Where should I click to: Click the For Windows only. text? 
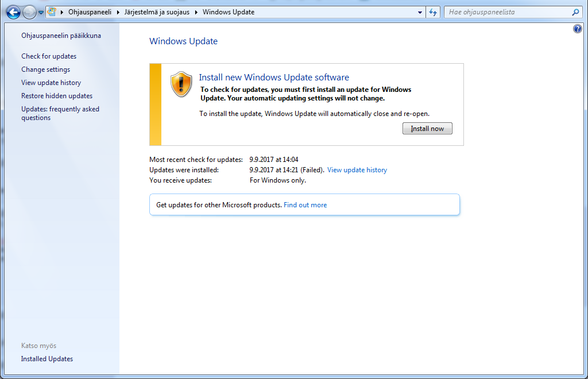pos(277,180)
